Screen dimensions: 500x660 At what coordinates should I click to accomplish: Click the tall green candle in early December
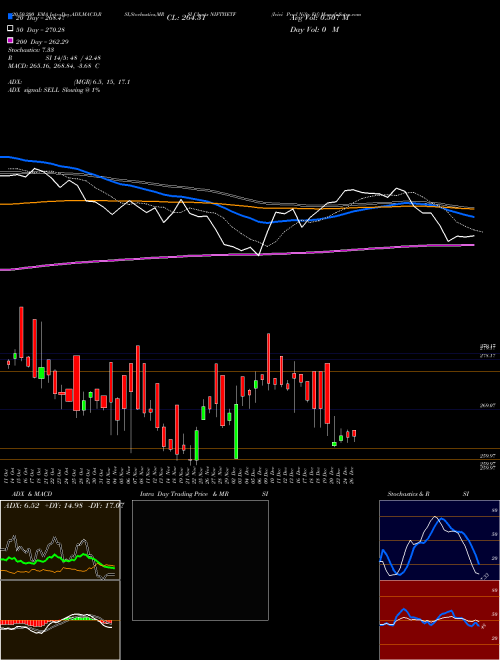tap(236, 431)
